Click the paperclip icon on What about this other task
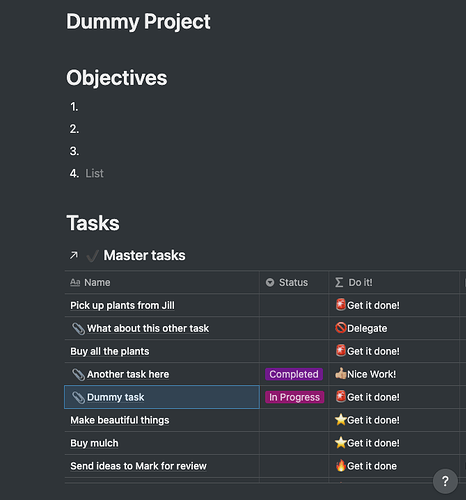Viewport: 466px width, 500px height. [78, 328]
